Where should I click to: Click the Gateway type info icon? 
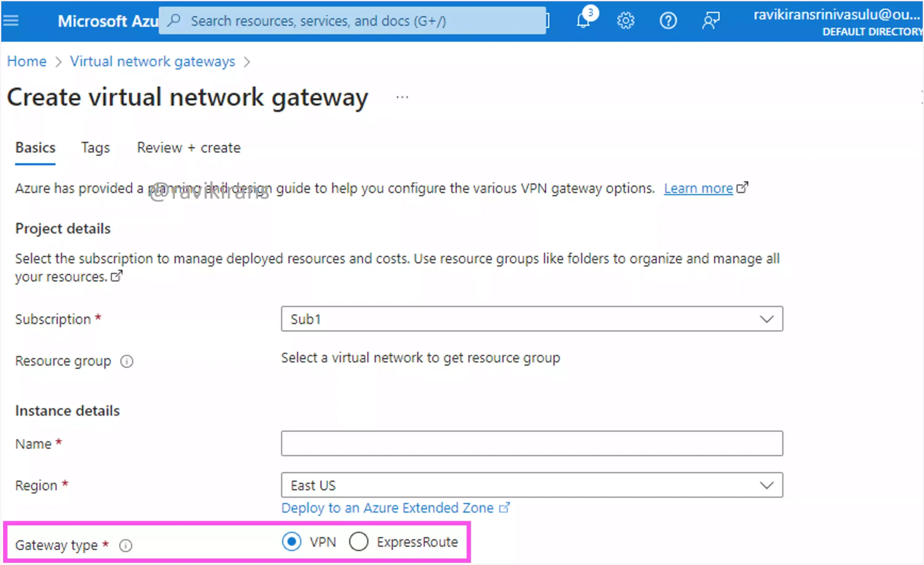pyautogui.click(x=126, y=545)
